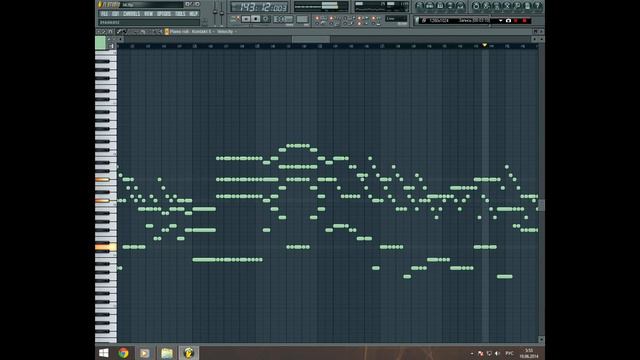Click the yellow playhead marker on timeline

tap(484, 45)
